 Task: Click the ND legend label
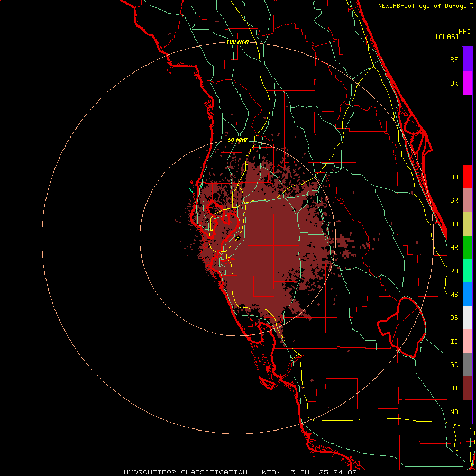(454, 412)
